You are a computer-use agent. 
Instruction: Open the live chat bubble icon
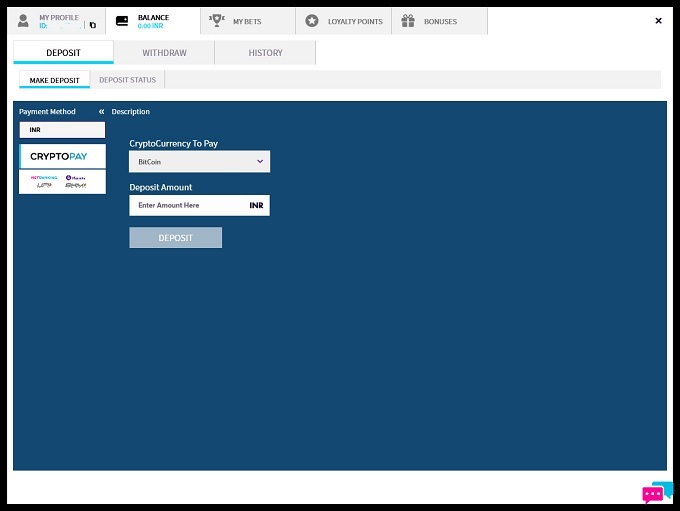coord(656,493)
